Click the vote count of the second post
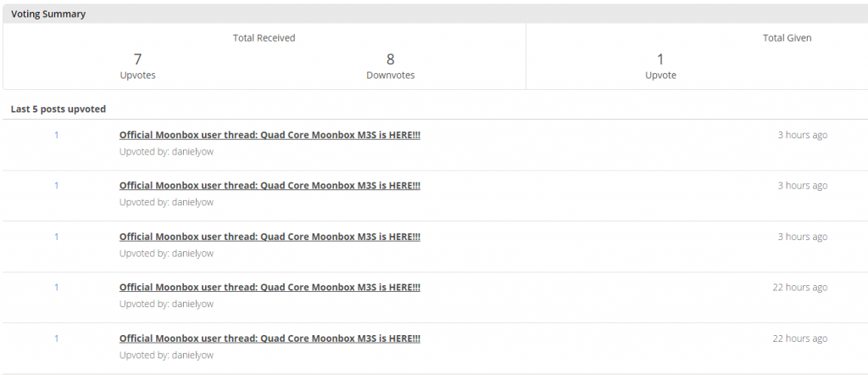The height and width of the screenshot is (375, 868). (x=57, y=186)
